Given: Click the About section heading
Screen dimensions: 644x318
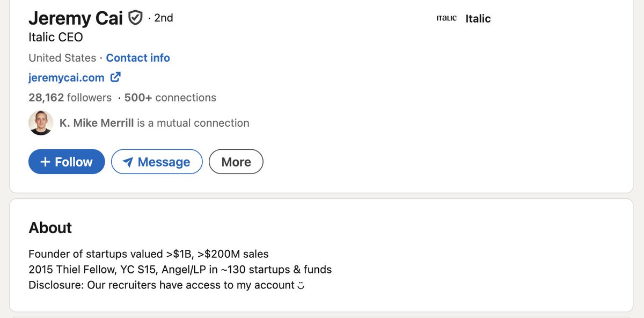Looking at the screenshot, I should coord(50,228).
